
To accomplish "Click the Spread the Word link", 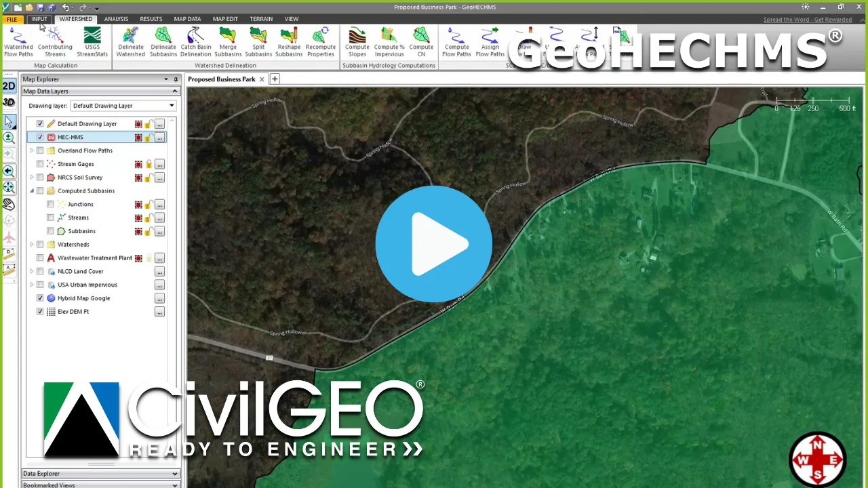I will [x=807, y=19].
